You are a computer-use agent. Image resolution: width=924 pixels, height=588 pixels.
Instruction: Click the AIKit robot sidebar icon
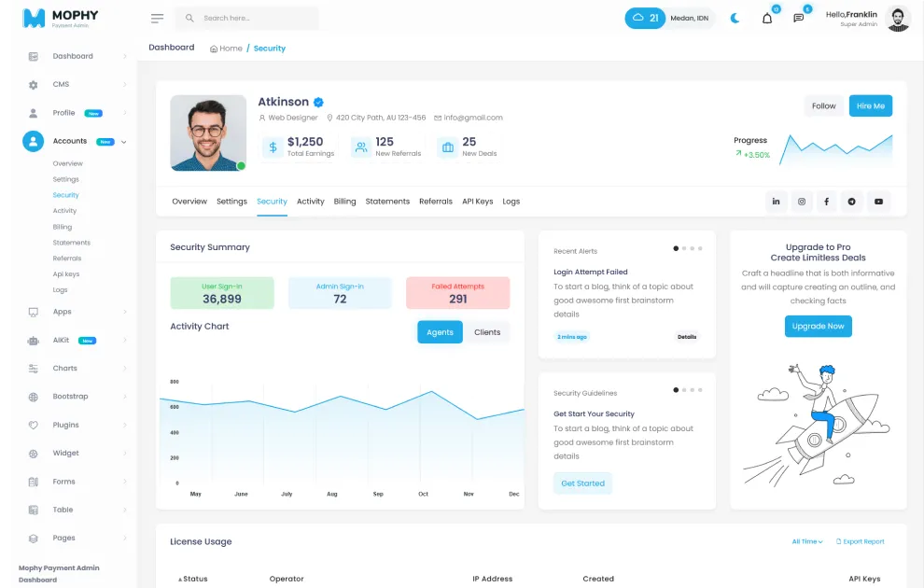tap(33, 341)
